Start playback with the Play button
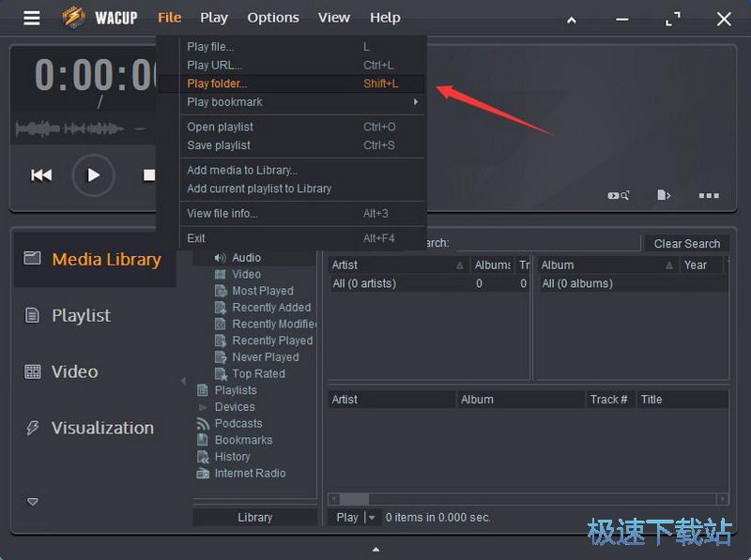The height and width of the screenshot is (560, 751). click(93, 174)
